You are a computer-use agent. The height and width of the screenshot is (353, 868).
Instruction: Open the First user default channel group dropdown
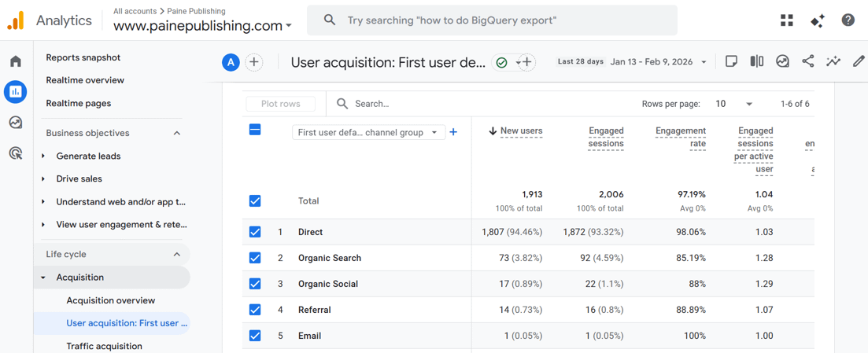[368, 132]
